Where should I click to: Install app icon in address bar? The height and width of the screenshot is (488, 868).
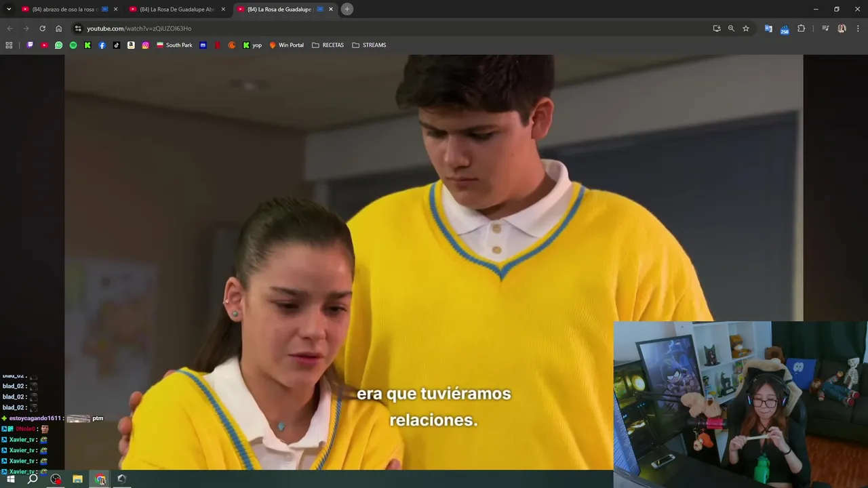point(717,28)
